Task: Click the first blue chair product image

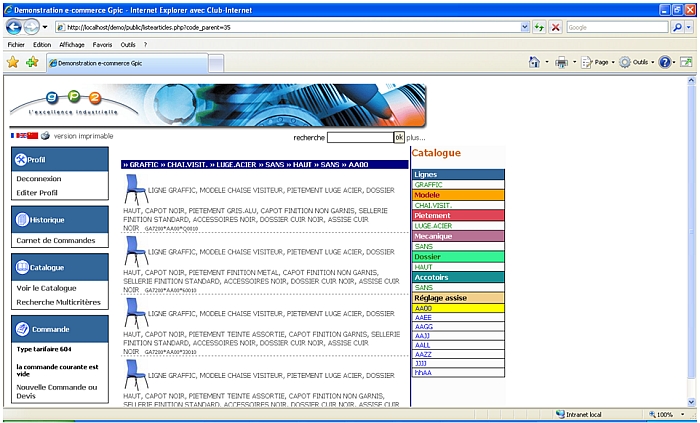Action: (134, 189)
